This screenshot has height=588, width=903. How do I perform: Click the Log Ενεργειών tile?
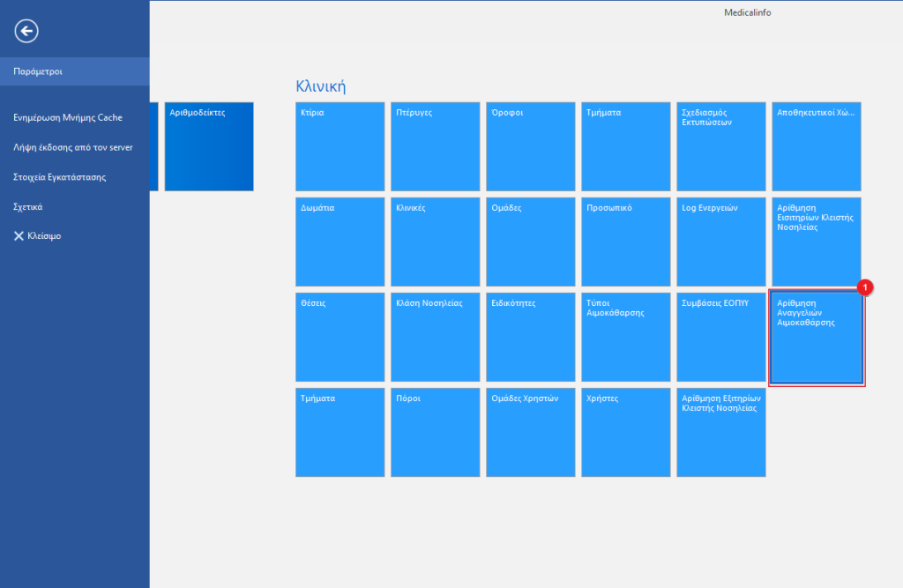pyautogui.click(x=721, y=242)
